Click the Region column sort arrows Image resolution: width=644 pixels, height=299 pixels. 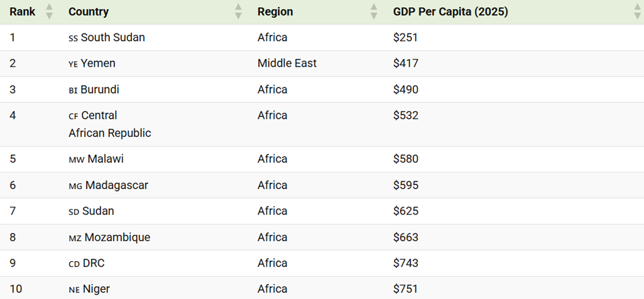tap(374, 12)
